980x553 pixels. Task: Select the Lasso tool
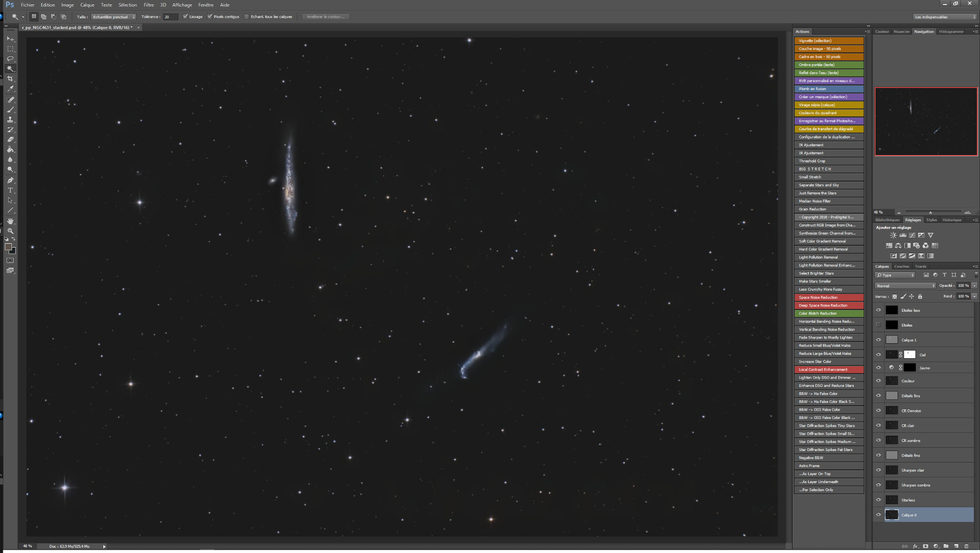pyautogui.click(x=10, y=59)
